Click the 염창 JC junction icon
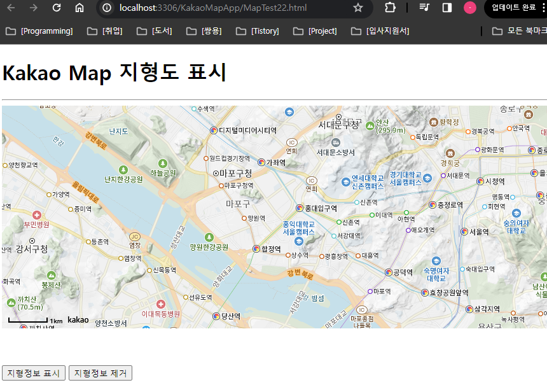Screen dimensions: 547x392 coord(135,237)
